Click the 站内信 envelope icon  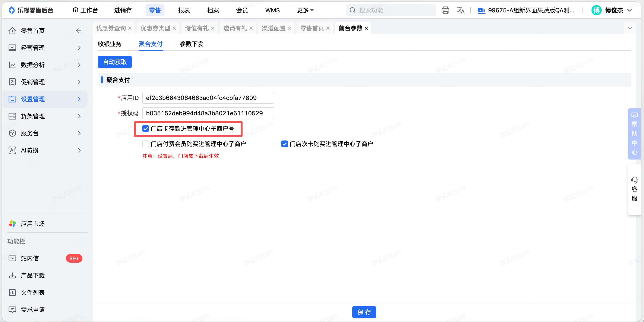12,258
